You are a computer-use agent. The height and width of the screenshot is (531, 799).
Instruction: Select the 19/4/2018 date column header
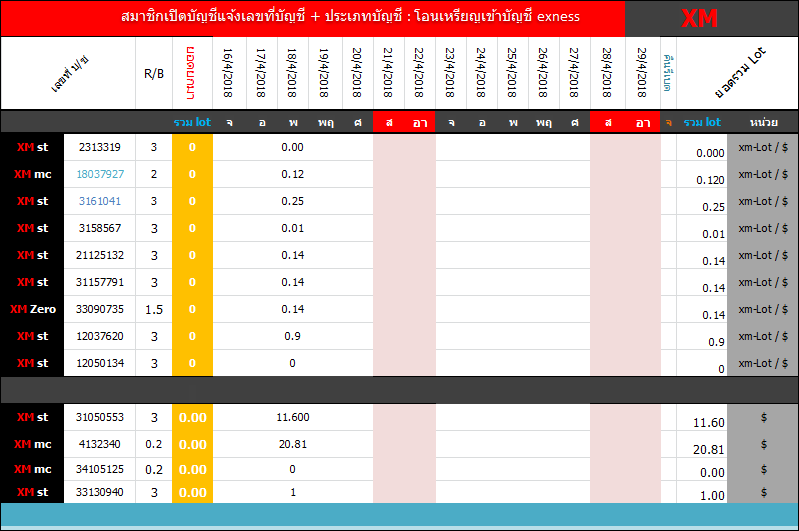coord(324,73)
